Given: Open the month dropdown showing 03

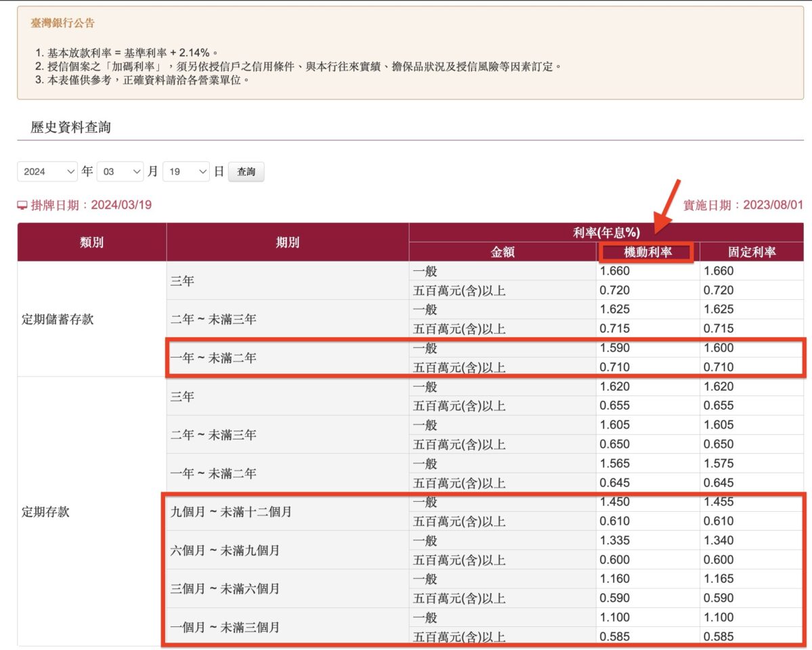Looking at the screenshot, I should (120, 171).
